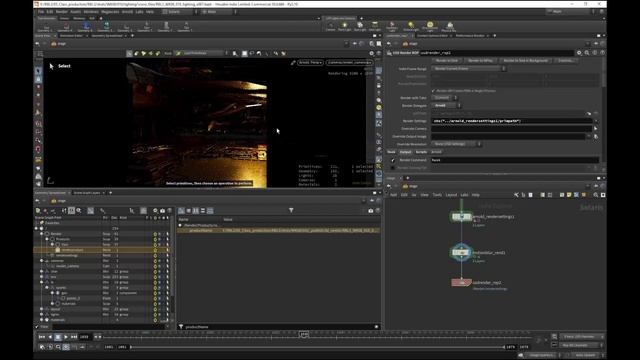Play animation forward
Viewport: 640px width, 360px height.
(x=66, y=337)
